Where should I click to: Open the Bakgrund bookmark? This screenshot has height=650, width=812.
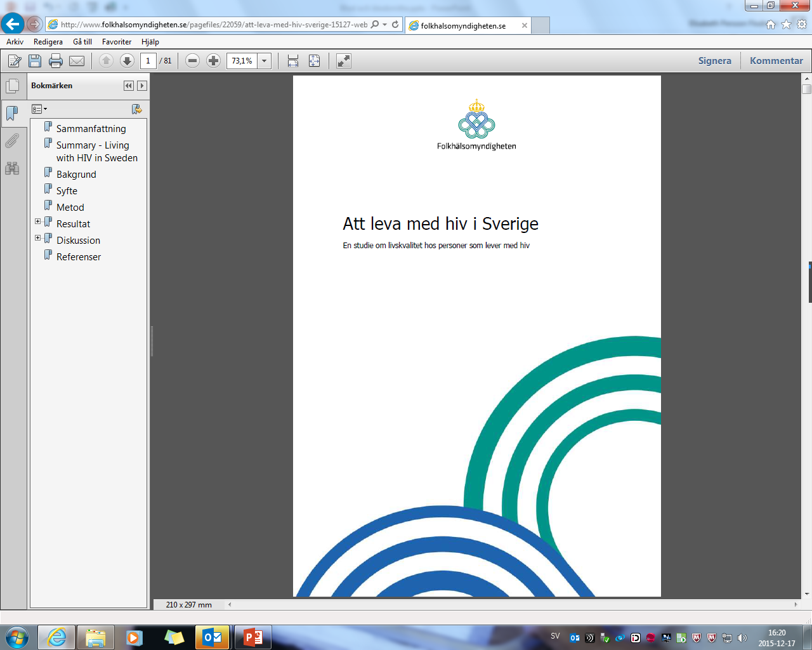point(76,175)
